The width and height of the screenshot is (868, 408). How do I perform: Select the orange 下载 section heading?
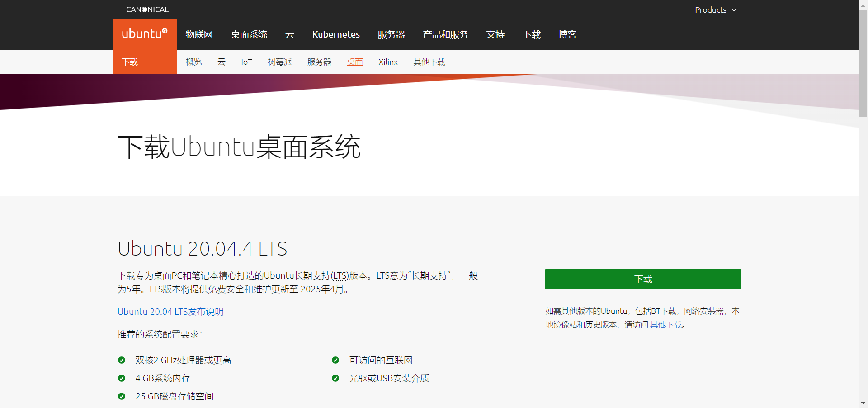pyautogui.click(x=130, y=62)
